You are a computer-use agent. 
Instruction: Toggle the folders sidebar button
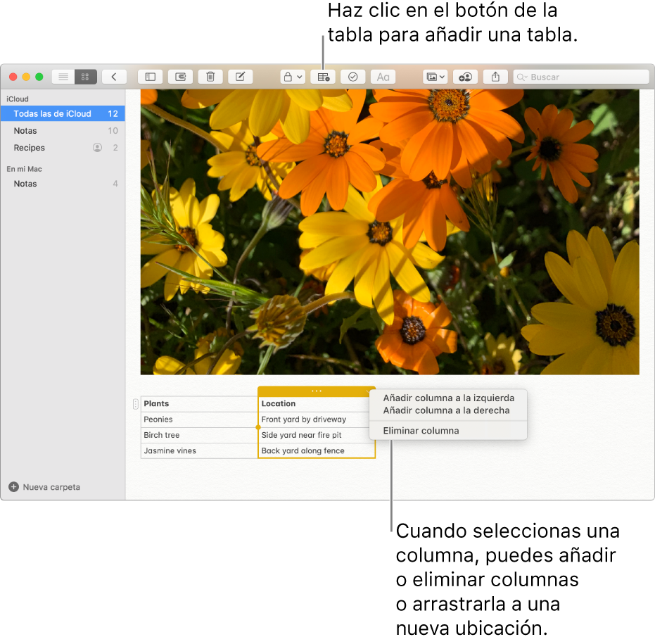tap(151, 77)
